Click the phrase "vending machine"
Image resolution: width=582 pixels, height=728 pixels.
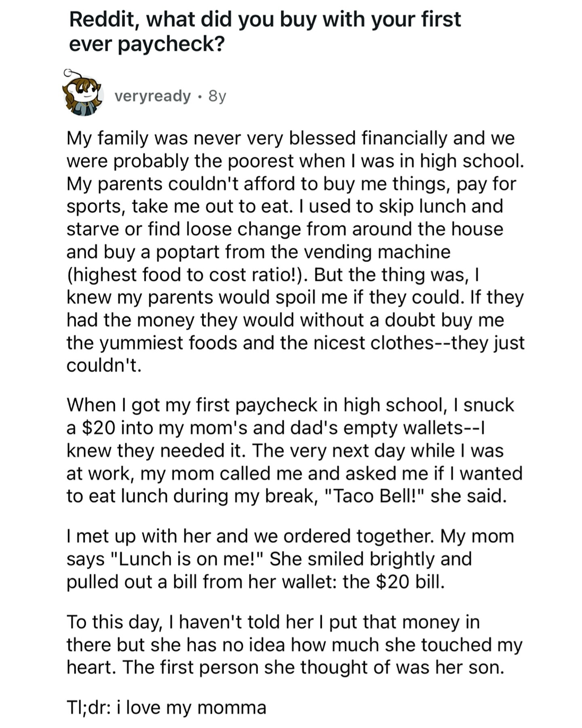click(377, 252)
